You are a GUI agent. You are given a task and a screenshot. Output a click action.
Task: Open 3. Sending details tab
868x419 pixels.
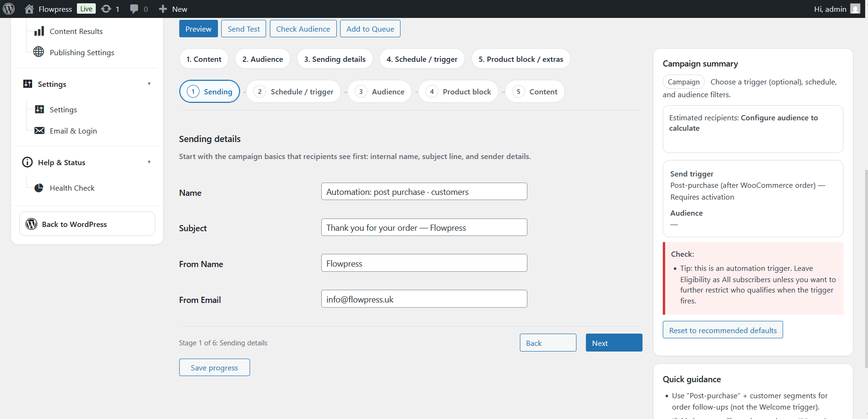(335, 59)
